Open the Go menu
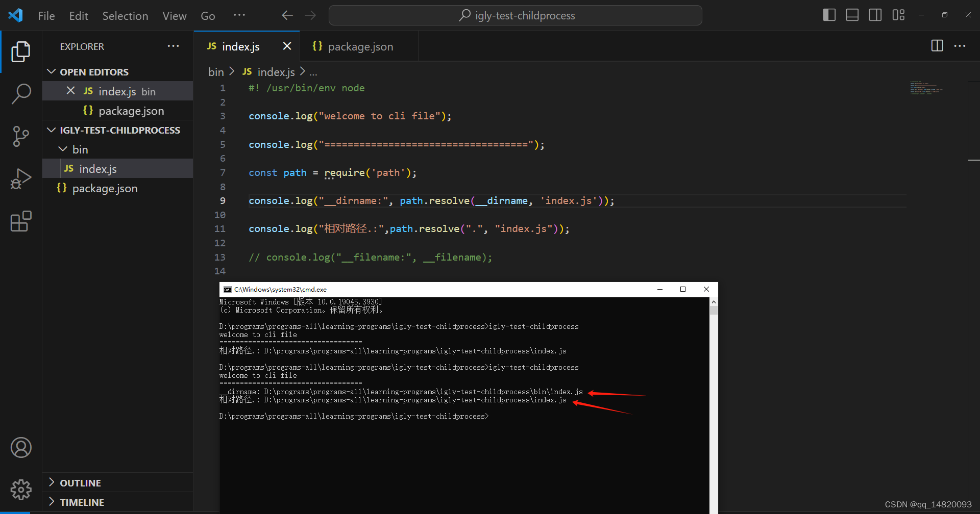This screenshot has width=980, height=514. (x=208, y=16)
